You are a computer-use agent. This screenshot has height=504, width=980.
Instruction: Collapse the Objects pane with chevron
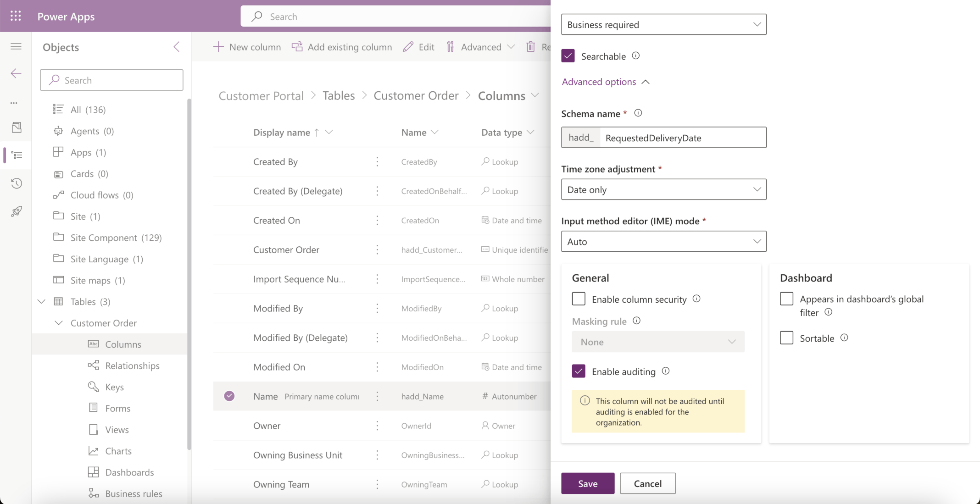coord(177,47)
